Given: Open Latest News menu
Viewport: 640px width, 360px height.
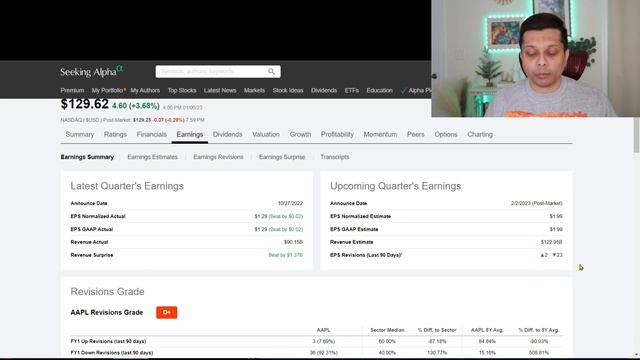Looking at the screenshot, I should pyautogui.click(x=220, y=90).
